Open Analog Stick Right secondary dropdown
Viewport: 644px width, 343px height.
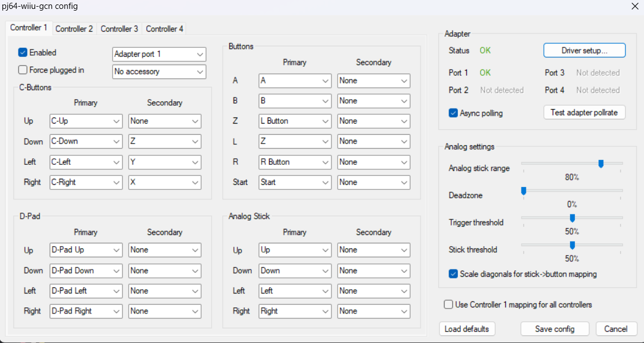click(x=374, y=311)
